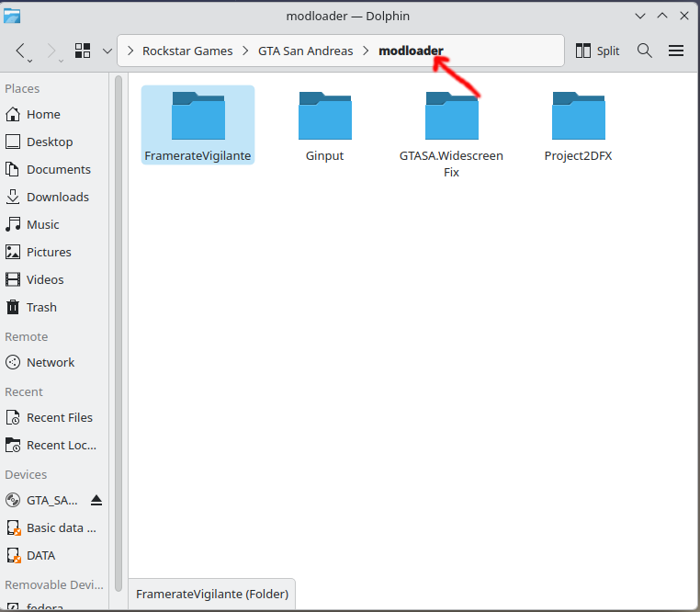
Task: Open the hamburger menu
Action: coord(676,51)
